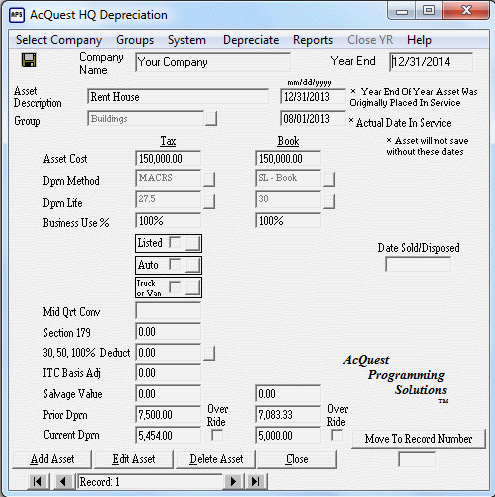Go to first record with navigation arrow

point(38,481)
